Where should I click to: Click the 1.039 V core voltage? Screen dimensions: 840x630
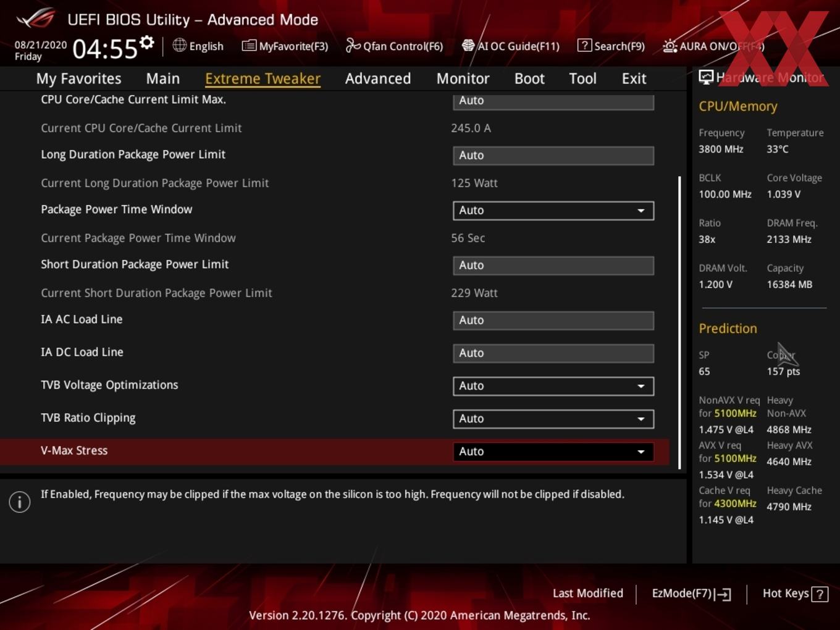coord(783,194)
